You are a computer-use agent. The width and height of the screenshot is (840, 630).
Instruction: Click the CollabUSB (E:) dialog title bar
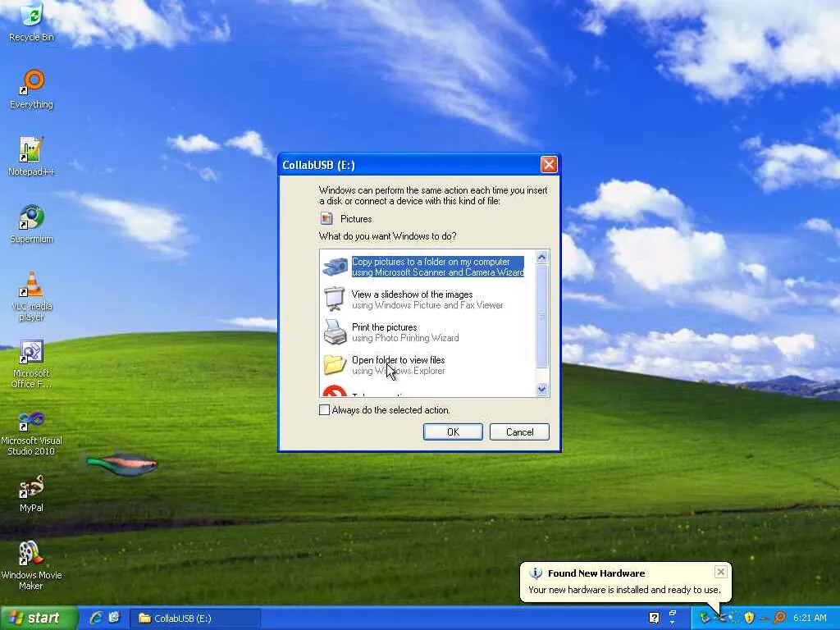410,164
